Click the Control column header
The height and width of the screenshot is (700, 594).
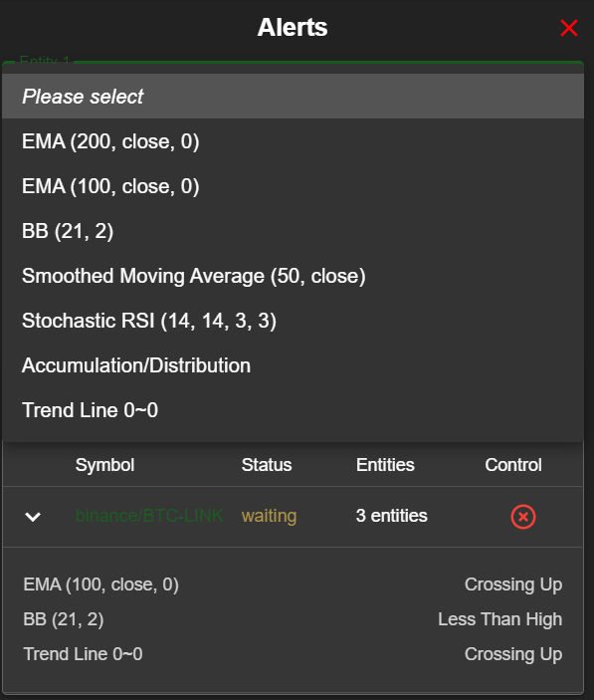(x=513, y=465)
